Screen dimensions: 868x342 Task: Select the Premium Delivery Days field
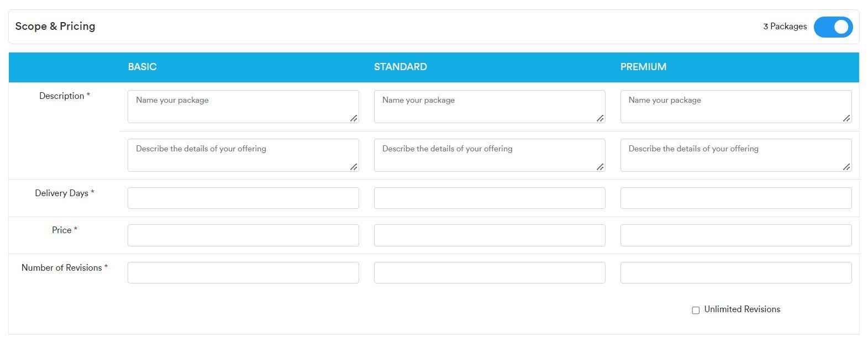click(736, 198)
